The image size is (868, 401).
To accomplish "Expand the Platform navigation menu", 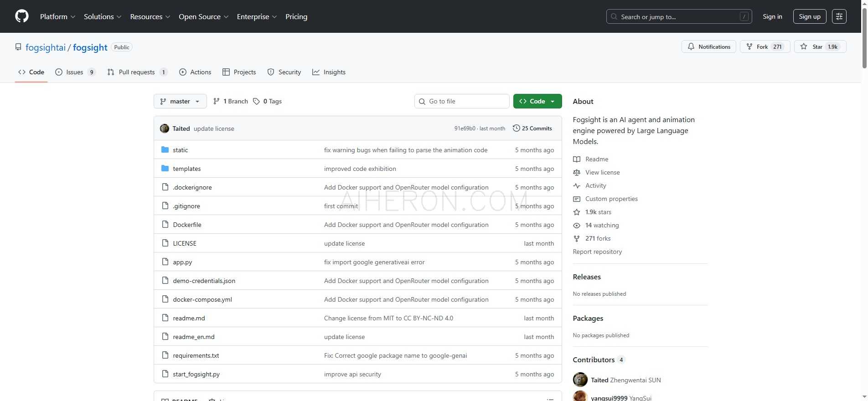I will pyautogui.click(x=57, y=16).
